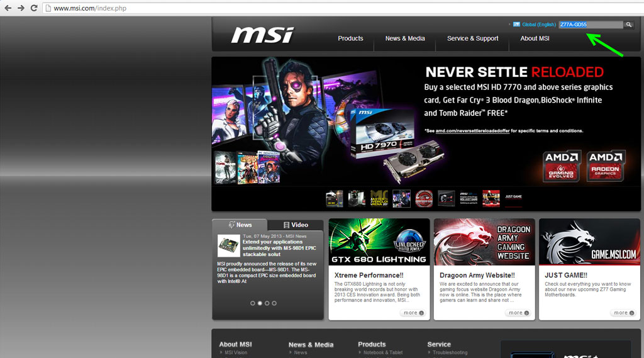
Task: Click the footer About MSI heading
Action: (235, 344)
